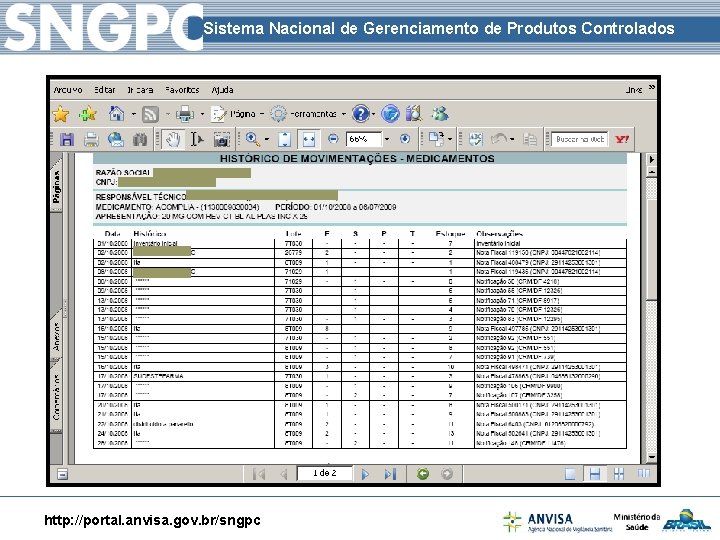Go to the last page

point(390,473)
